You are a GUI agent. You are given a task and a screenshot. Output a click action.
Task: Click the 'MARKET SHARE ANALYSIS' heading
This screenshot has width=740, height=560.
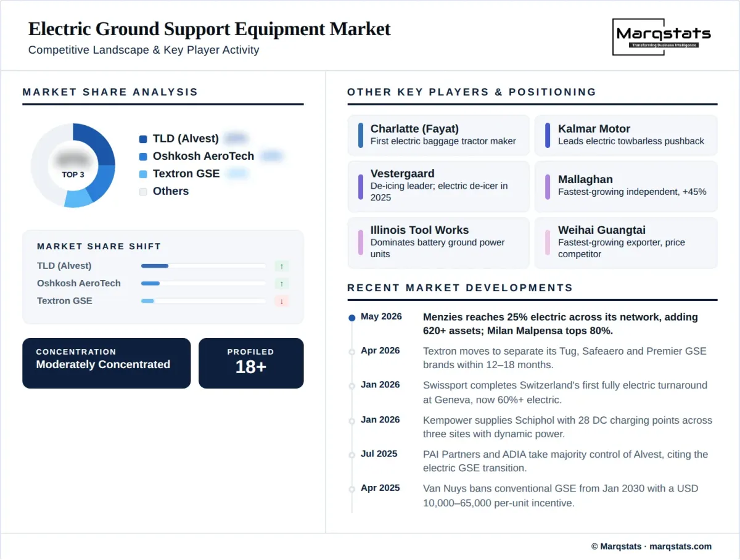pyautogui.click(x=110, y=92)
